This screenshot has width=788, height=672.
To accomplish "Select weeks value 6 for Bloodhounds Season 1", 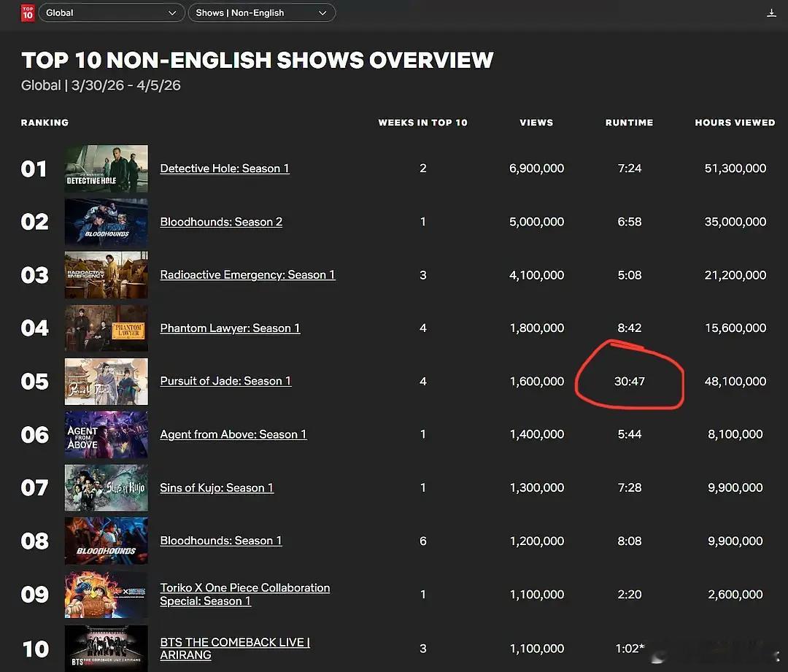I will [423, 541].
